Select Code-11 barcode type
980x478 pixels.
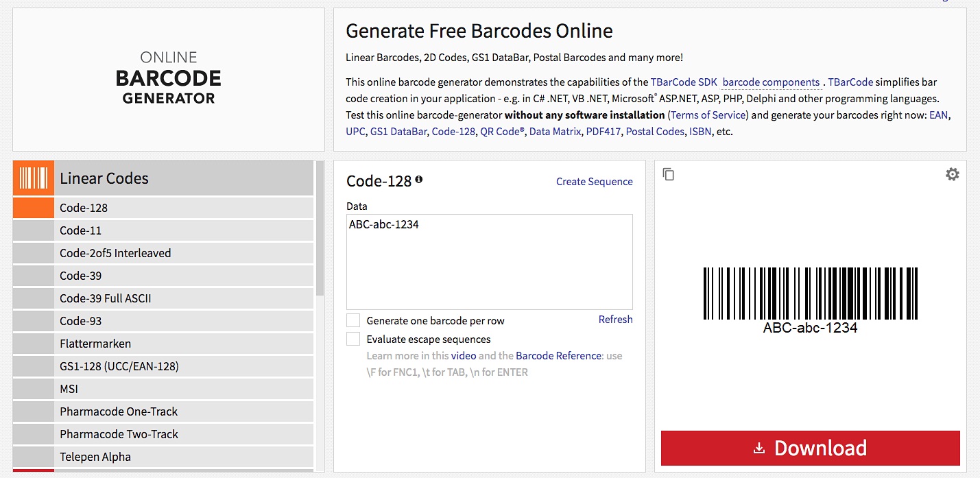click(x=163, y=230)
